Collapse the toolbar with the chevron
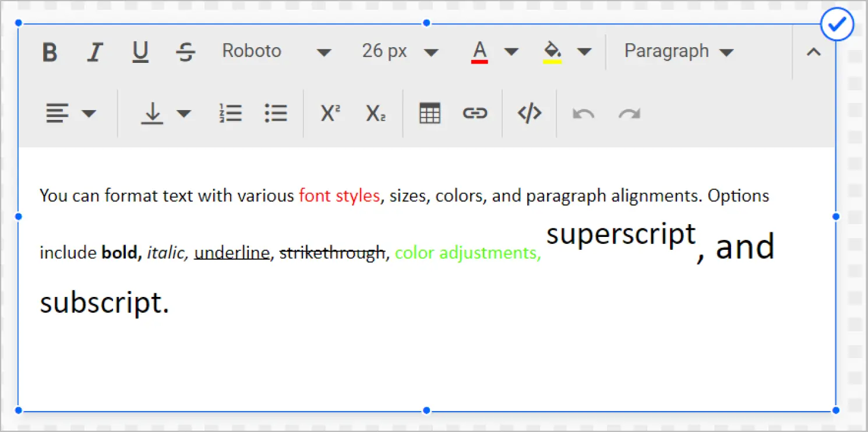This screenshot has width=868, height=432. coord(813,52)
